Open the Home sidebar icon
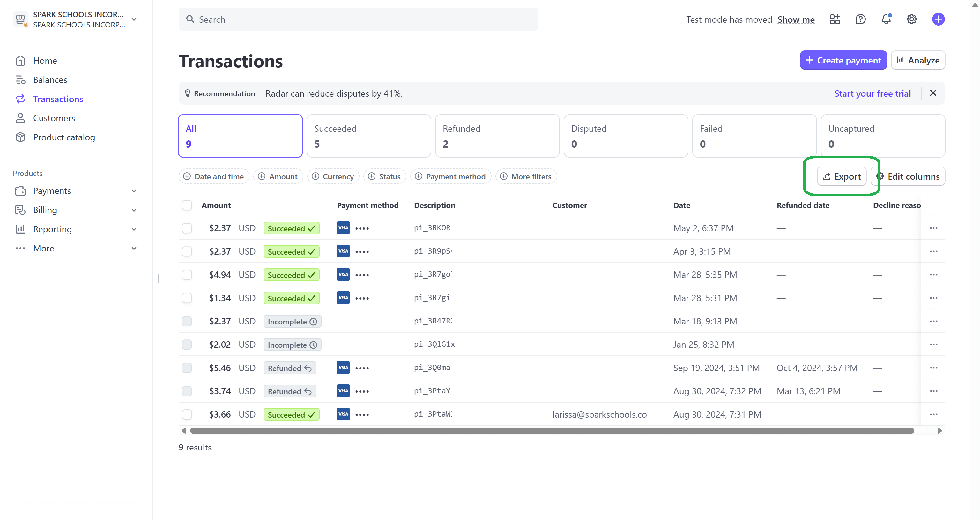Screen dimensions: 980x520 [20, 61]
